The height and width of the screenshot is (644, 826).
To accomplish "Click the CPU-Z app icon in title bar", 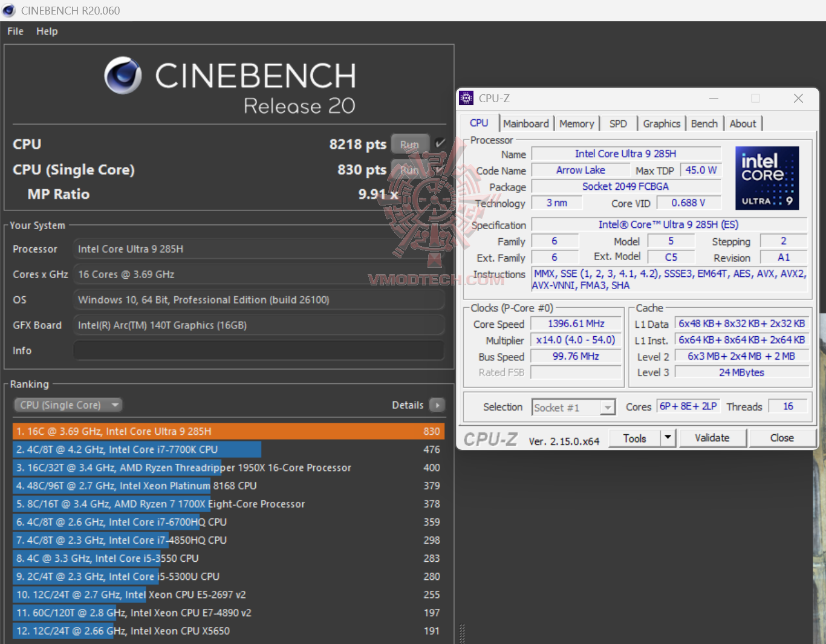I will [x=466, y=98].
